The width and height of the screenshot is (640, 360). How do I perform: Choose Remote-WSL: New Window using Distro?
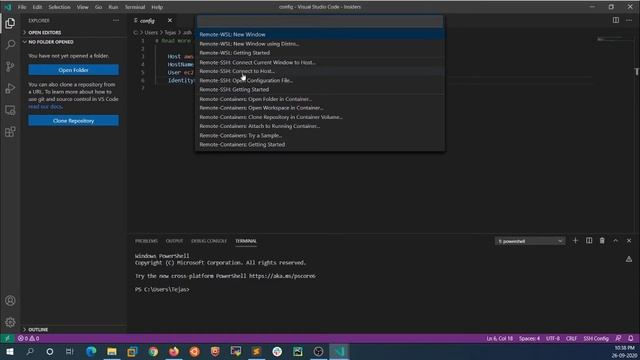(320, 44)
